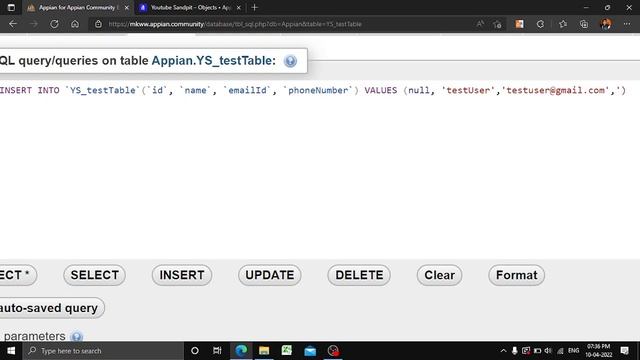Open volume control tray icon
Viewport: 640px width, 360px height.
click(548, 351)
